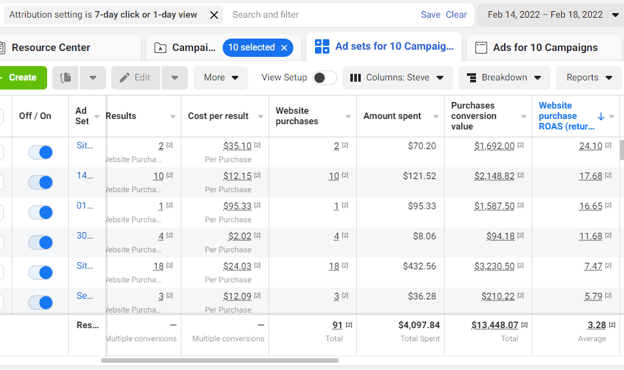
Task: Click the Resource Center clipboard icon
Action: coord(2,48)
